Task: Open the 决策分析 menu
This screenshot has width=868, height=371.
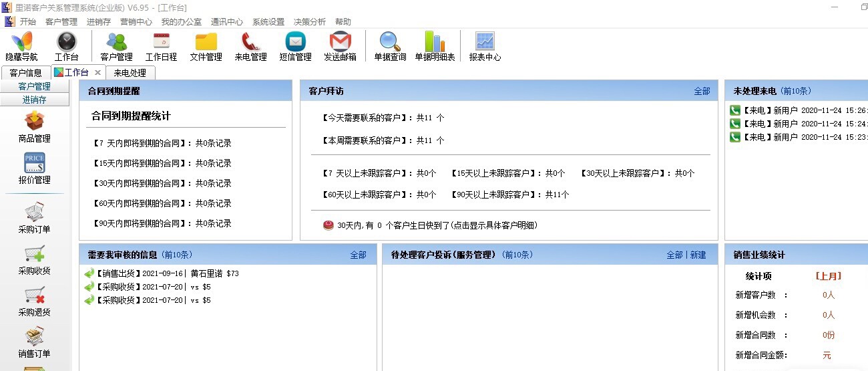Action: [310, 21]
